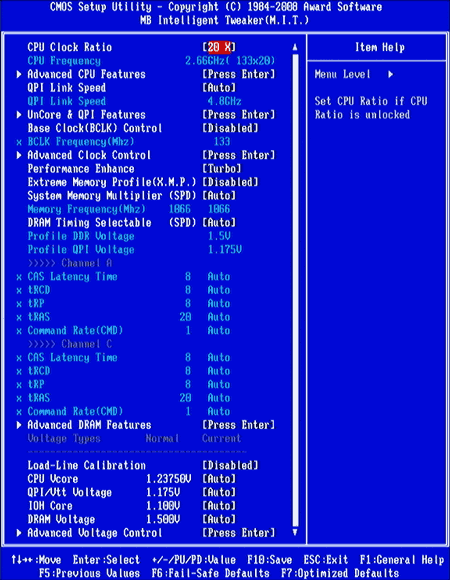Click the CPU Frequency 2.66GHz reading
Viewport: 450px width, 580px height.
(x=230, y=61)
